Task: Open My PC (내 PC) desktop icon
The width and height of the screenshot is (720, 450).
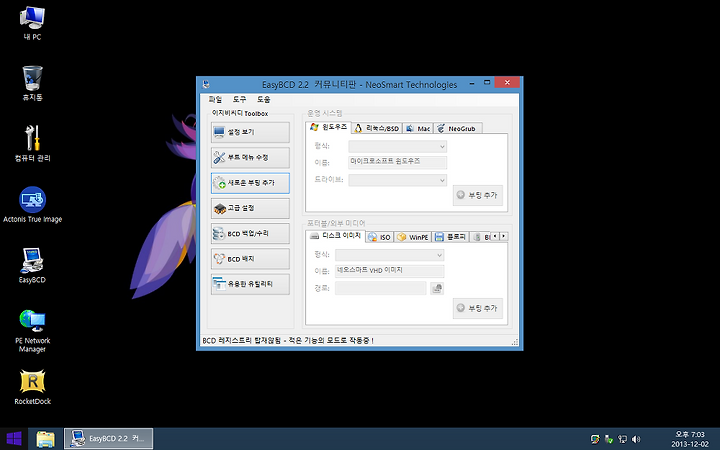Action: coord(32,23)
